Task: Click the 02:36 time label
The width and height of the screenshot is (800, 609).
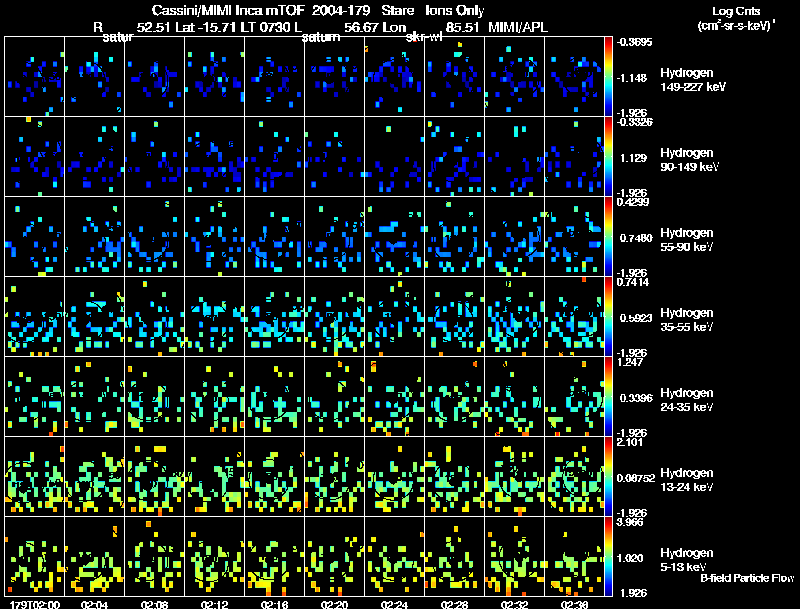Action: coord(574,604)
